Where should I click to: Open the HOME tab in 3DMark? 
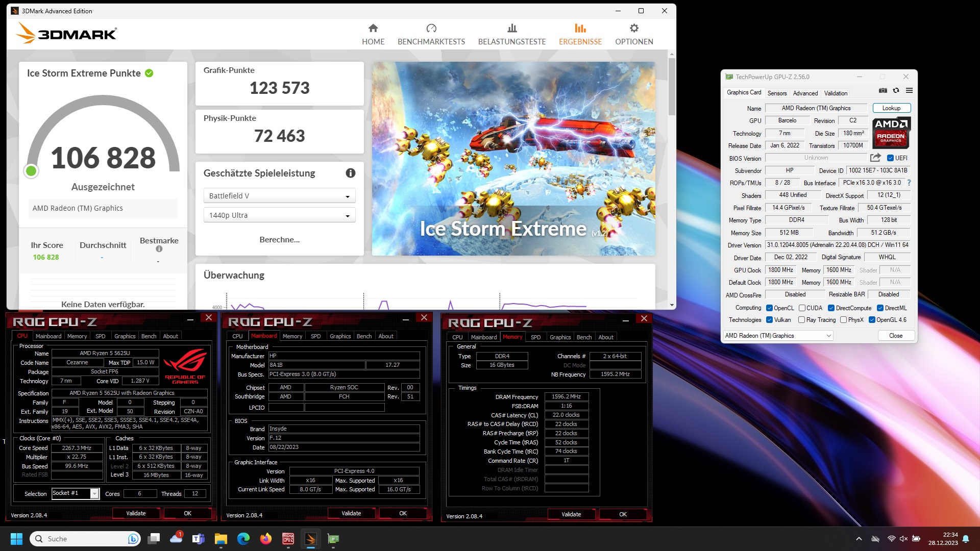[x=373, y=34]
